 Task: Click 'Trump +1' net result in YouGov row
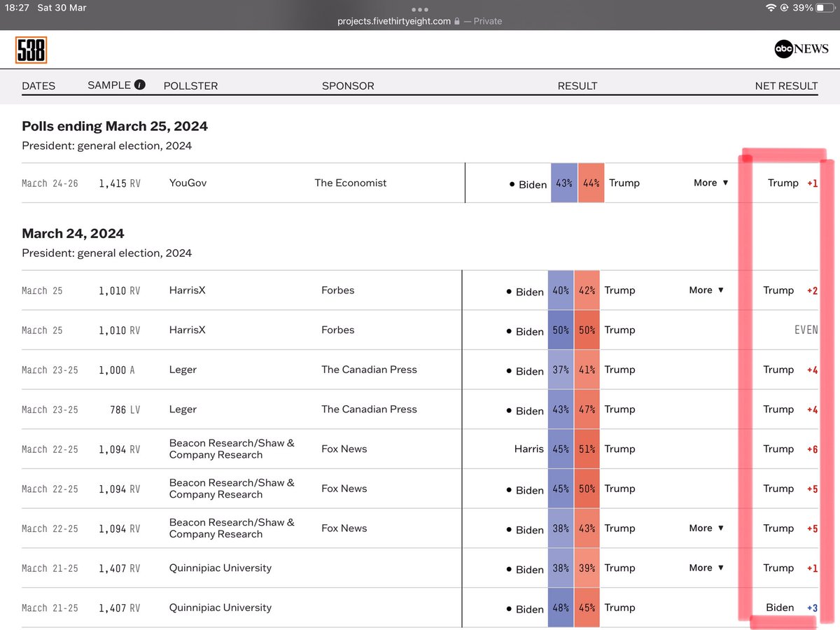tap(792, 183)
